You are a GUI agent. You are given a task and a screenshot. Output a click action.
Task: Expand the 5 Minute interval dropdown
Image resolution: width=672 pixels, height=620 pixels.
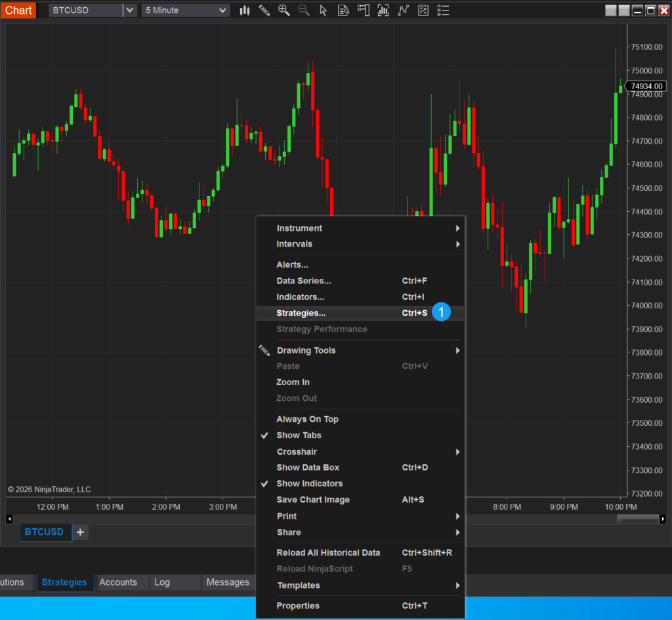coord(222,10)
